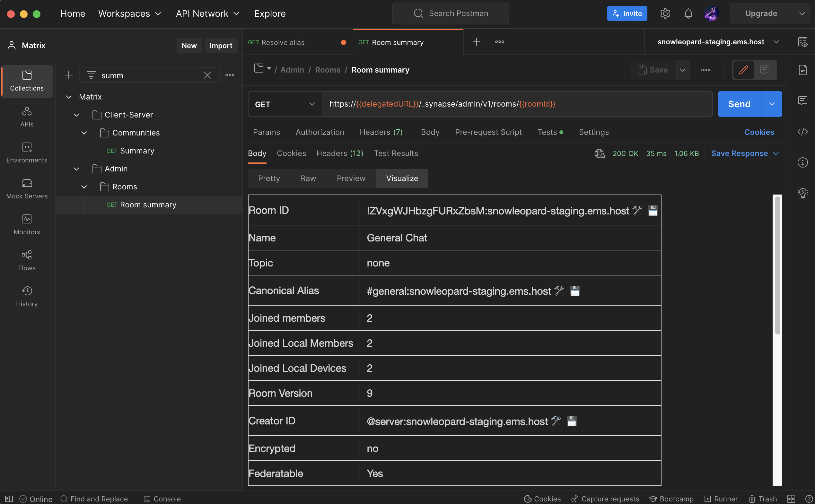Screen dimensions: 815x504
Task: Open the APIs sidebar panel
Action: click(27, 117)
